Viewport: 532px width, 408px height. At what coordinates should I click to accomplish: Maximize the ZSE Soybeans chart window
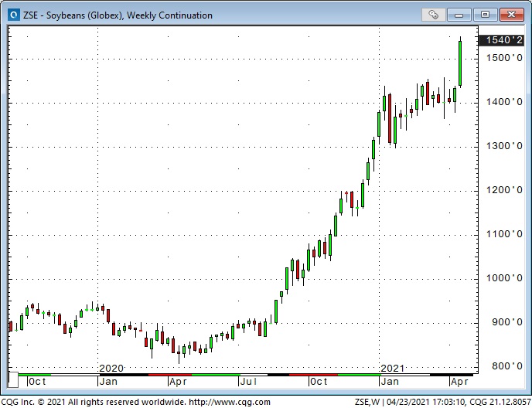485,15
